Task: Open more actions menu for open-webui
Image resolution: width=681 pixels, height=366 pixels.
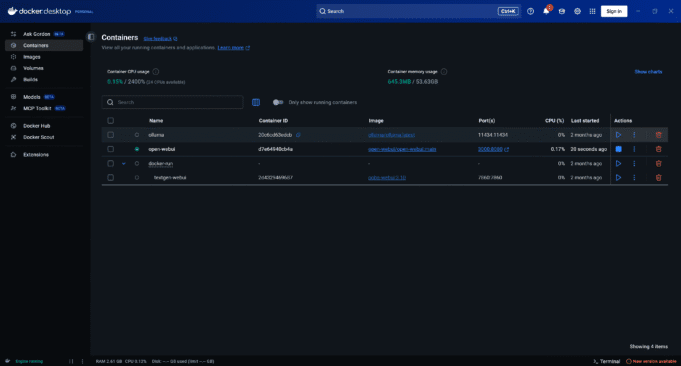Action: pyautogui.click(x=634, y=149)
